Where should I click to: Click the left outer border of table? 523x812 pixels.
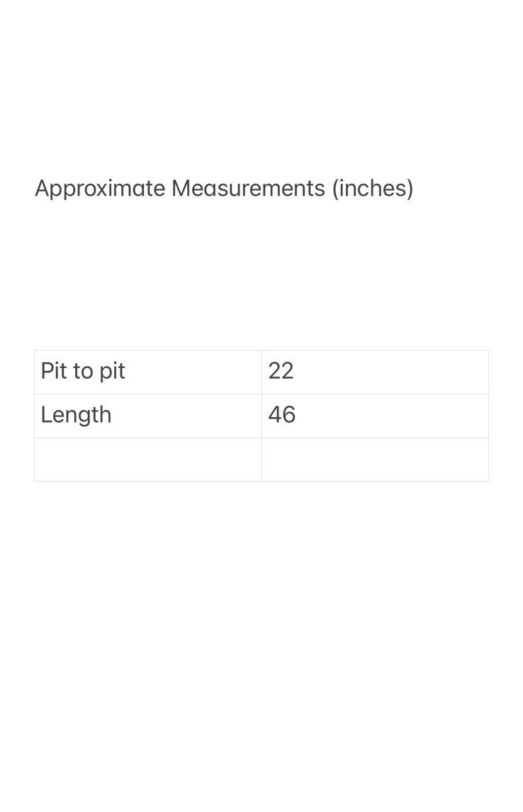tap(34, 416)
